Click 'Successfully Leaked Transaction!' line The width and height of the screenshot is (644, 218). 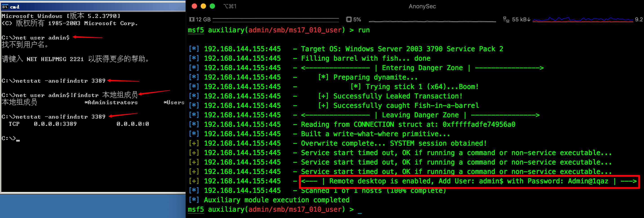click(390, 96)
